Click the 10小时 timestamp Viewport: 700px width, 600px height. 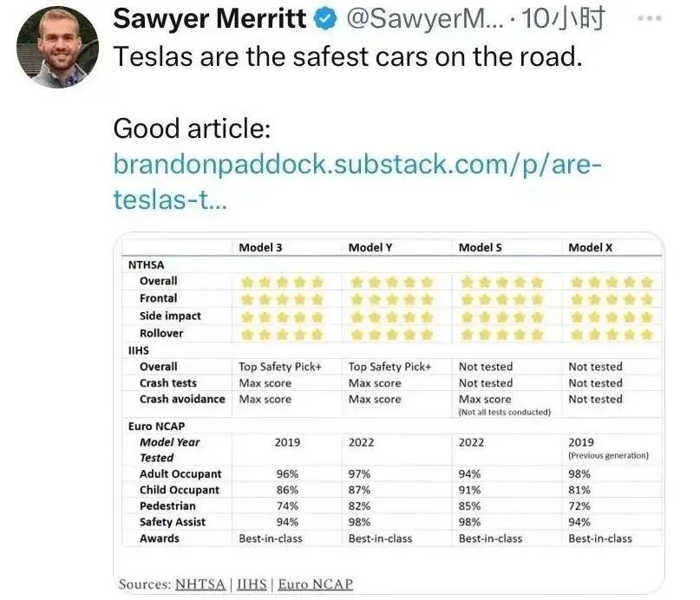(563, 19)
